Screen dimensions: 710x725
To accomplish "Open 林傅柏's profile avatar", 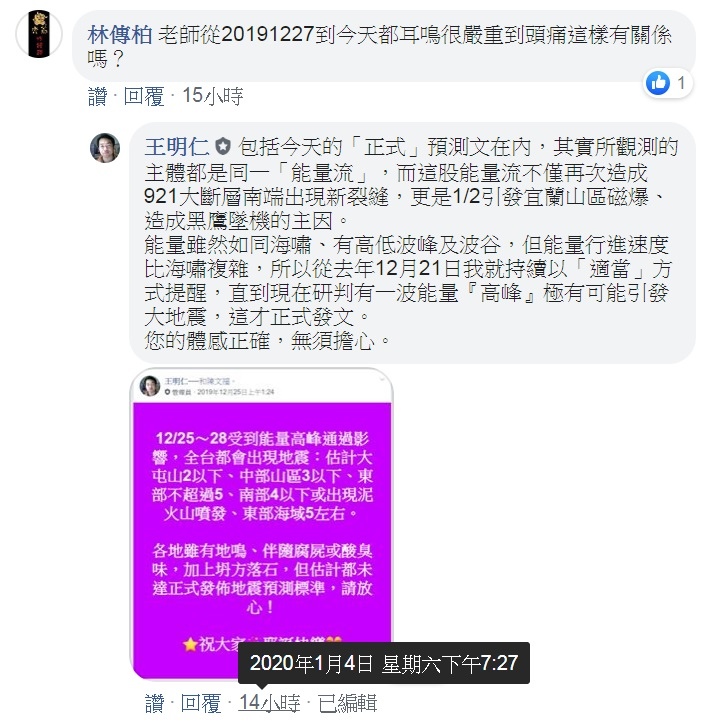I will (39, 34).
